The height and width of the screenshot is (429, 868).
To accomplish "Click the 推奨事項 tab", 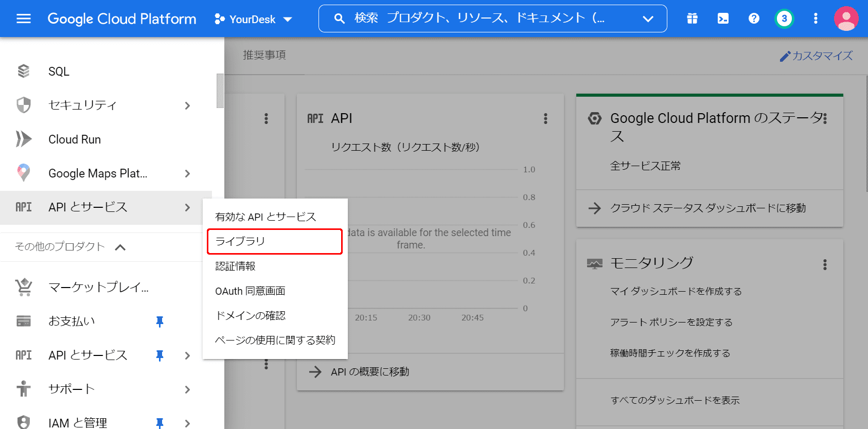I will [x=264, y=55].
